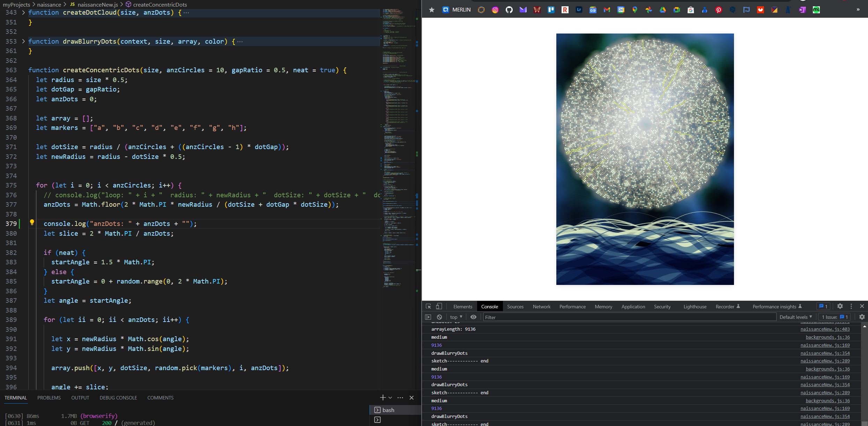Viewport: 868px width, 426px height.
Task: Toggle device toolbar emulation
Action: pyautogui.click(x=439, y=306)
